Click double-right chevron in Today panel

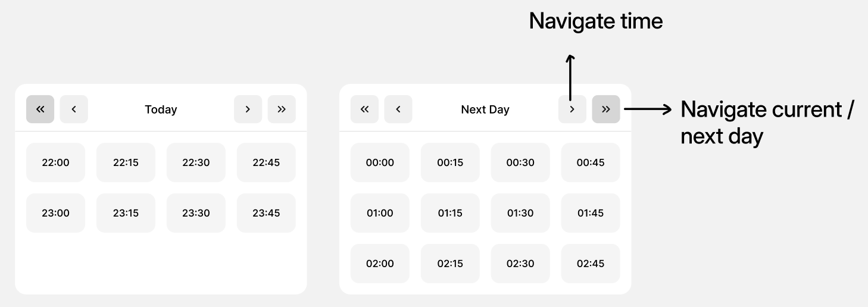[282, 109]
